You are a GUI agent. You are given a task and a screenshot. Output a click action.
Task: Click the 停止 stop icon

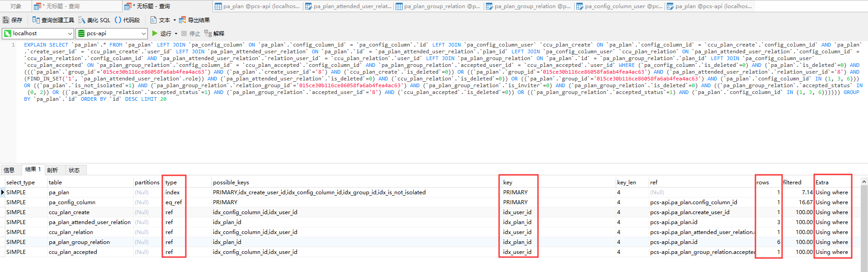[x=184, y=33]
